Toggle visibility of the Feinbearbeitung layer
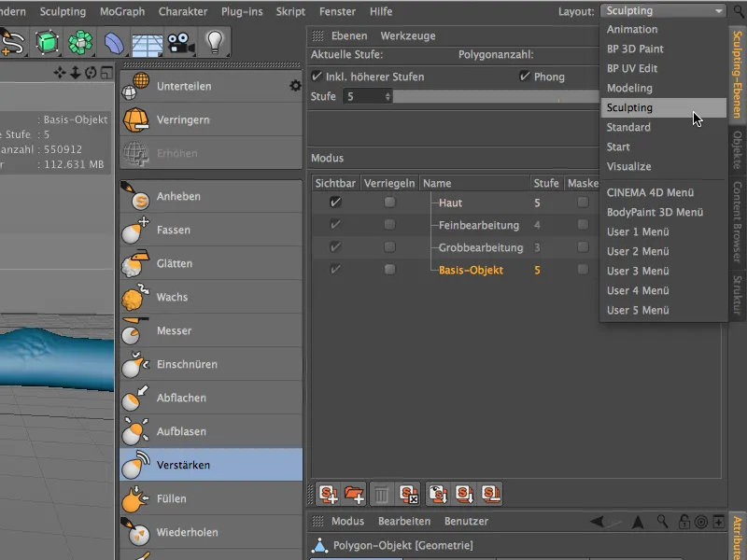The image size is (747, 560). coord(335,224)
